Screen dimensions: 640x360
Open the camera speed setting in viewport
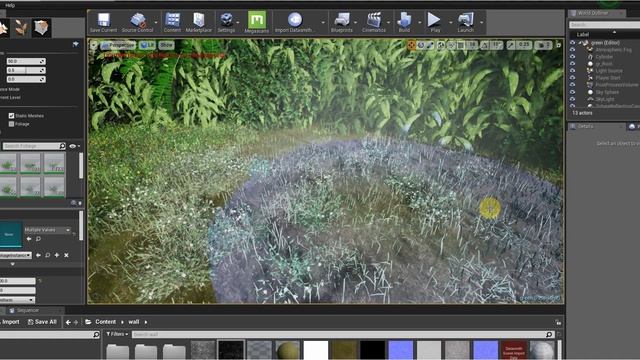coord(544,45)
